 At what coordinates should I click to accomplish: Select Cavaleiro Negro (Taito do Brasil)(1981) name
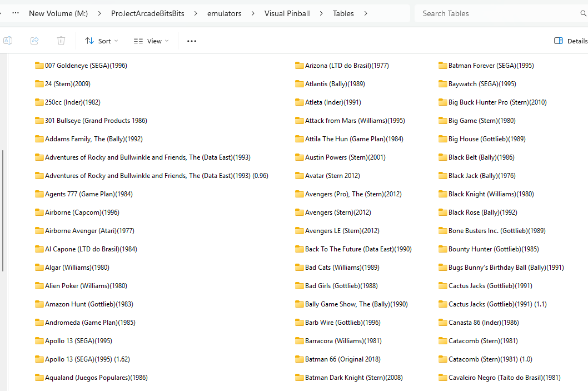(505, 378)
